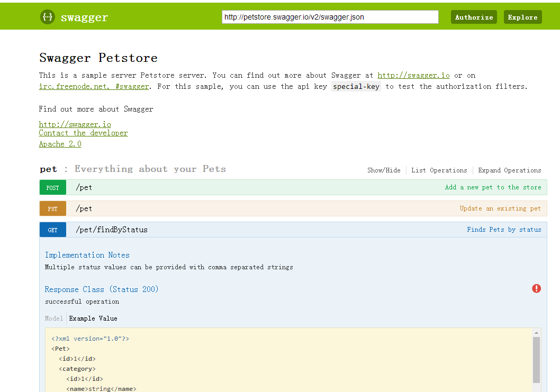Viewport: 560px width, 392px height.
Task: Click the Explore button
Action: [523, 17]
